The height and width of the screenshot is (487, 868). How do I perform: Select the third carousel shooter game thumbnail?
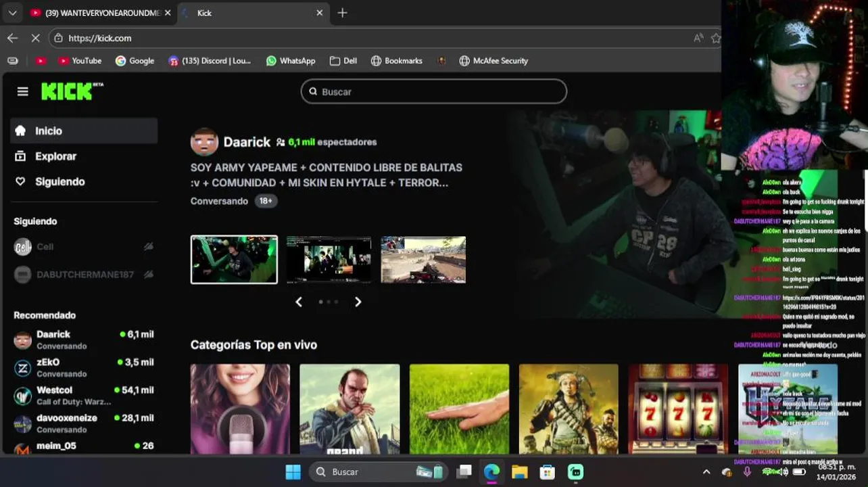click(423, 260)
